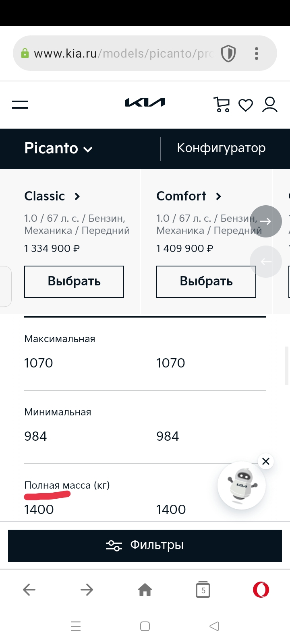Open browser shield protection icon
This screenshot has height=644, width=290.
tap(228, 54)
